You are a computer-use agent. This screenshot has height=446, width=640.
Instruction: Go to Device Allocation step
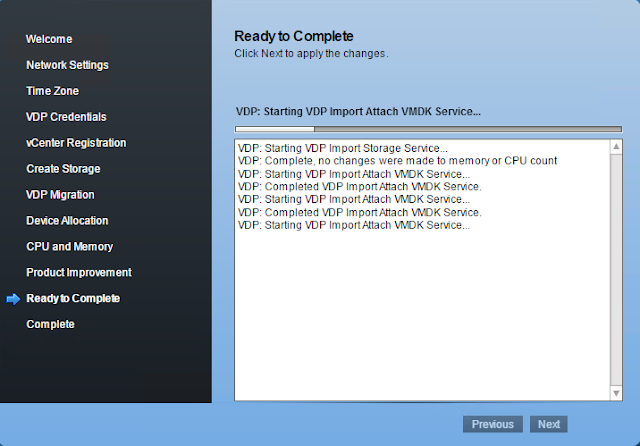67,220
